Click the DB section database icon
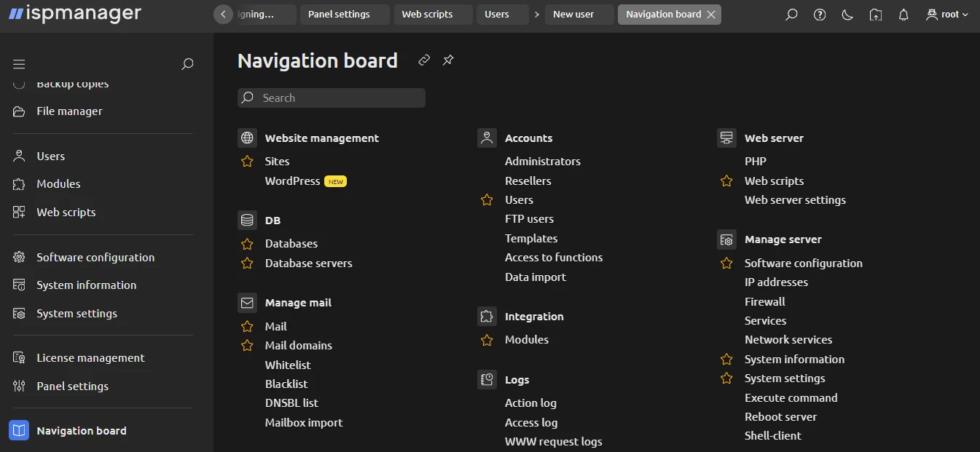 click(x=247, y=220)
